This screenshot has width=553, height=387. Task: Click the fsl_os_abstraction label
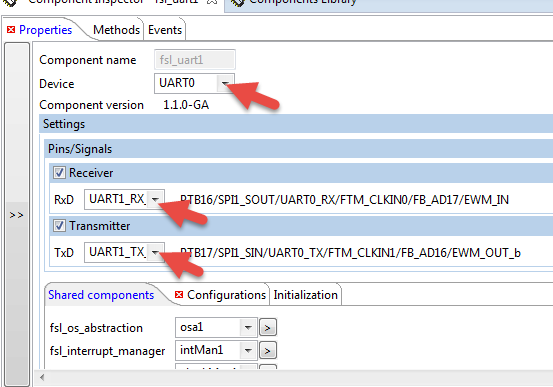click(x=96, y=328)
